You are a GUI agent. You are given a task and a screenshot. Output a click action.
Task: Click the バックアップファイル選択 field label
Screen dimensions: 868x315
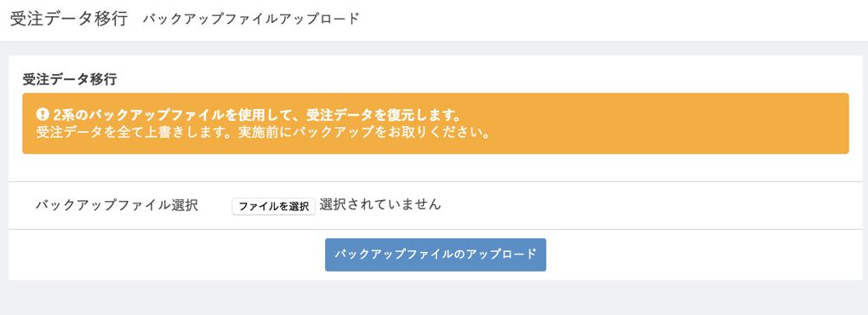(117, 205)
